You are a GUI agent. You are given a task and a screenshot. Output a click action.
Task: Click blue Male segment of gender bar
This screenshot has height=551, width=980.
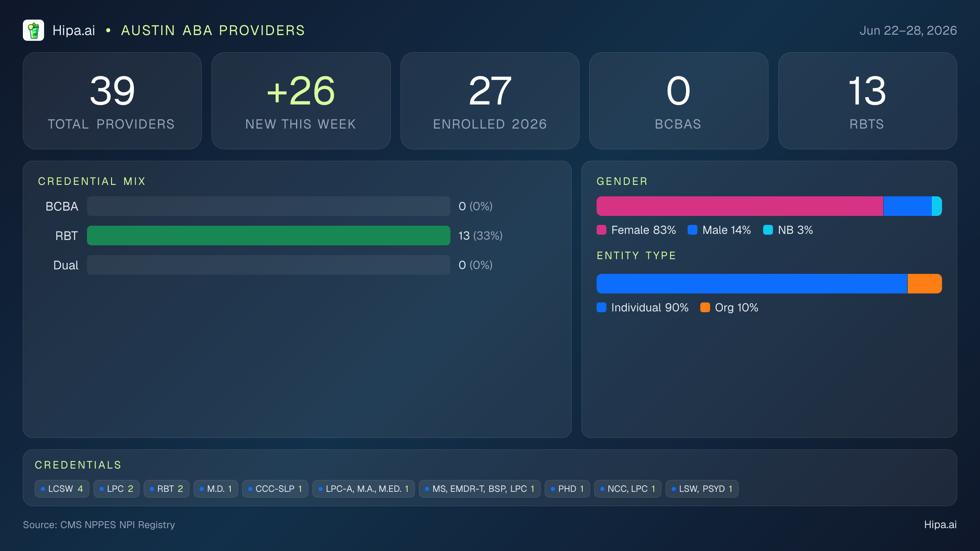907,206
